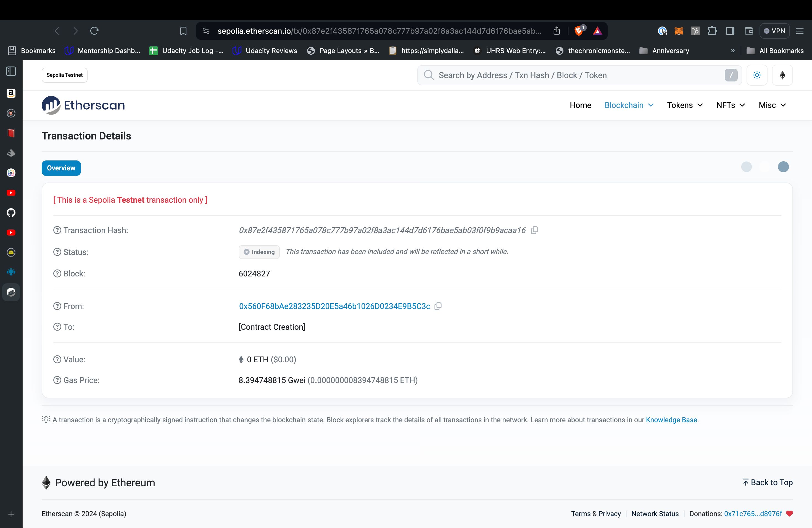
Task: Toggle the Sepolia Testnet label button
Action: click(65, 75)
